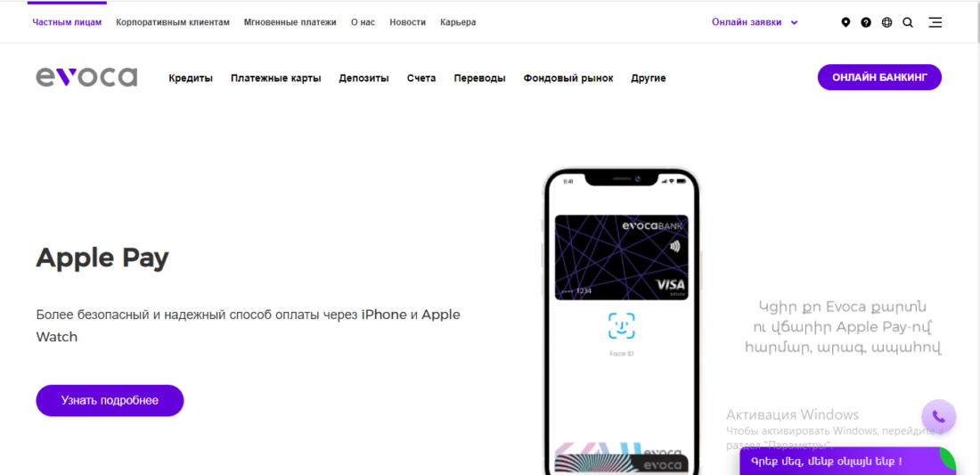The width and height of the screenshot is (980, 475).
Task: Open the Кредиты menu
Action: point(191,78)
